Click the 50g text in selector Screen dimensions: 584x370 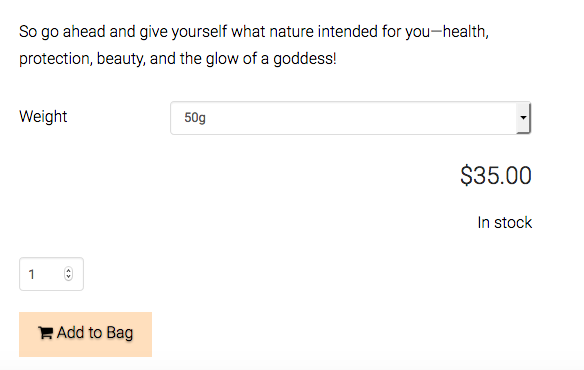click(195, 118)
